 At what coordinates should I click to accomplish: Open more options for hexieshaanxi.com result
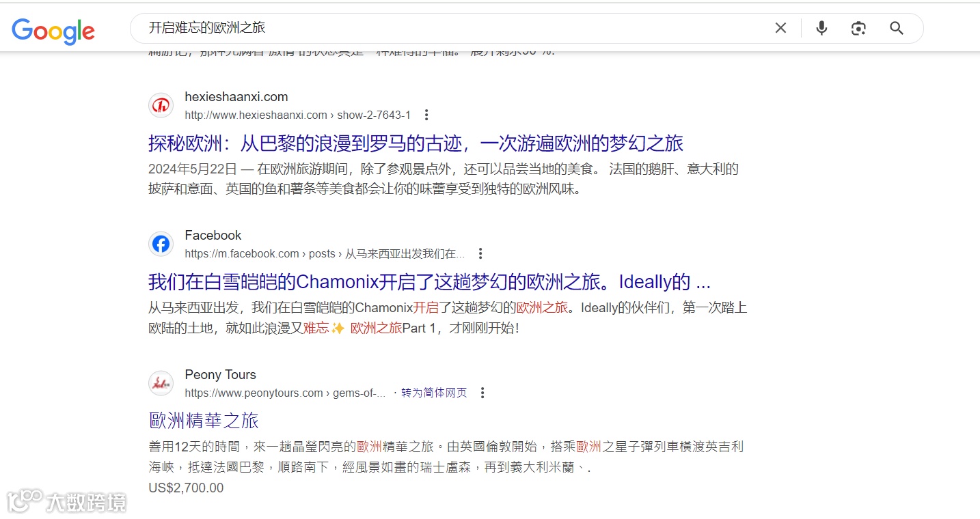pyautogui.click(x=426, y=115)
